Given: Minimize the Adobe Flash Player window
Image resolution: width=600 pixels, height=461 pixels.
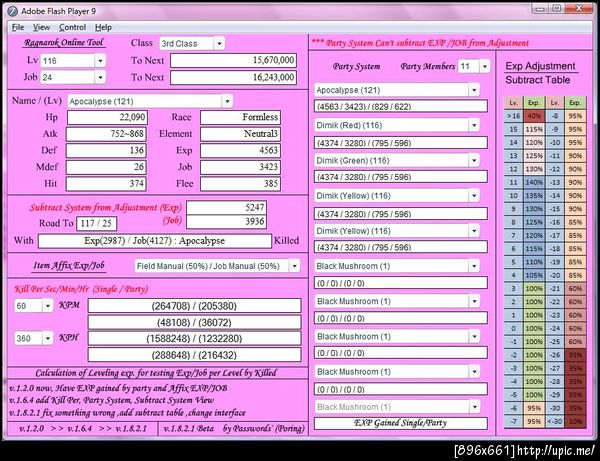Looking at the screenshot, I should coord(540,8).
